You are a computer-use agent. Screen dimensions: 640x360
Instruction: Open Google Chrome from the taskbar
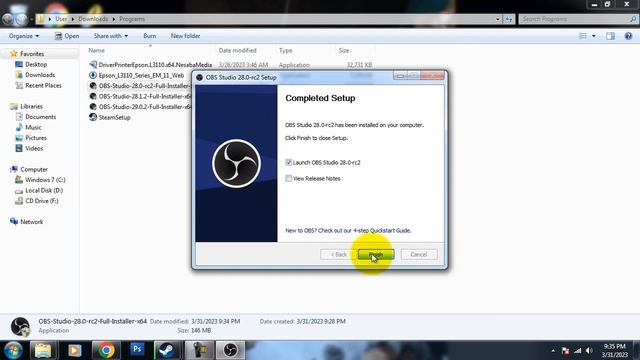[x=106, y=350]
